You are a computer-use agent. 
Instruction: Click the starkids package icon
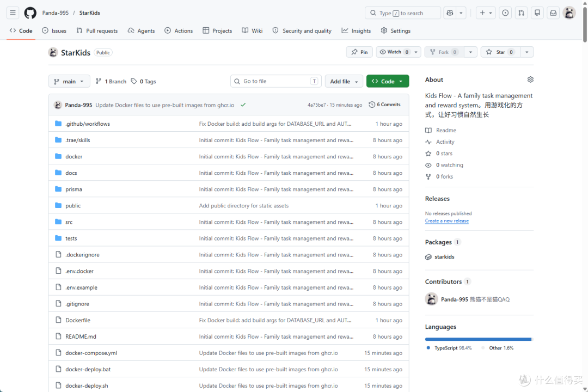tap(428, 257)
